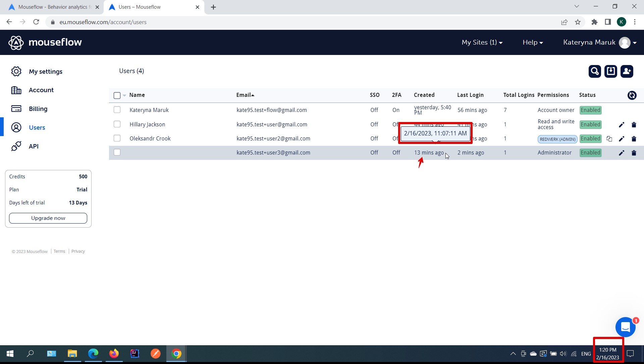Expand the Help dropdown menu
This screenshot has height=364, width=644.
pos(533,42)
